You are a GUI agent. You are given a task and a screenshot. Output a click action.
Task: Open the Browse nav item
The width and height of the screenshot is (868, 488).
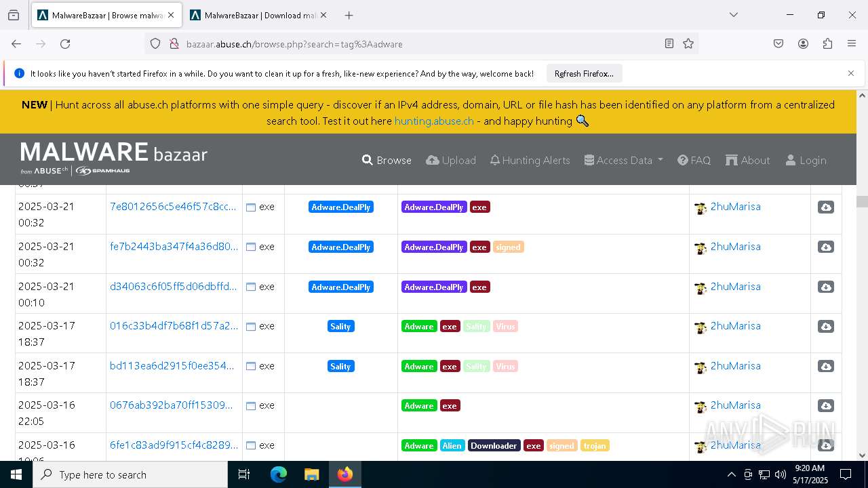[x=387, y=160]
